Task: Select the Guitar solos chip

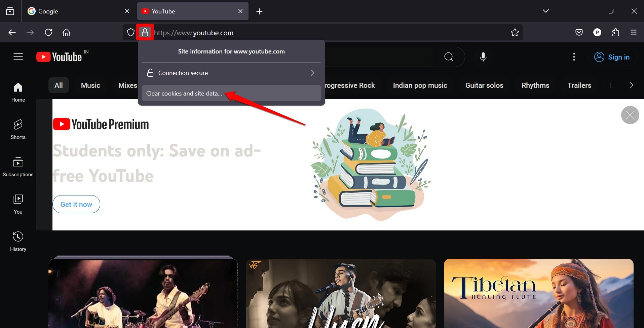Action: (x=484, y=85)
